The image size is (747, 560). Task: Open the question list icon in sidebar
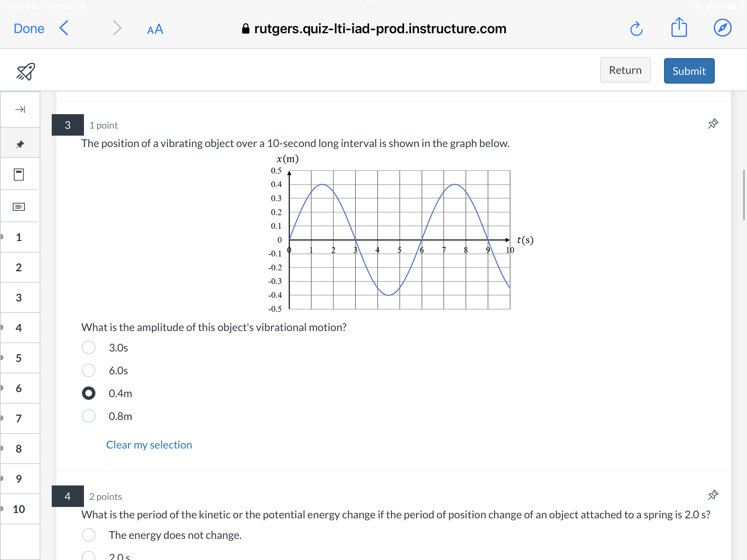click(18, 206)
